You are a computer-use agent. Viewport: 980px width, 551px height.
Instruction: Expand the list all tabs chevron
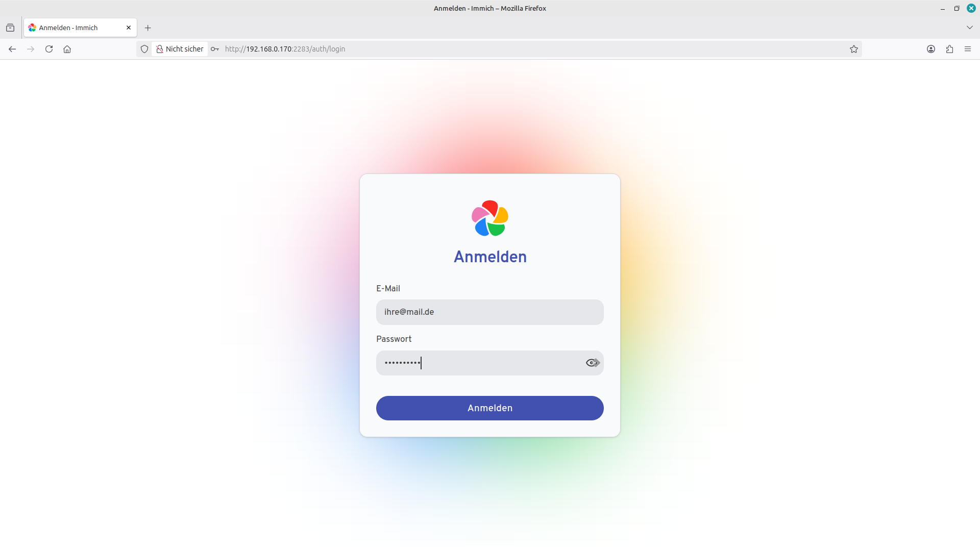click(x=970, y=28)
